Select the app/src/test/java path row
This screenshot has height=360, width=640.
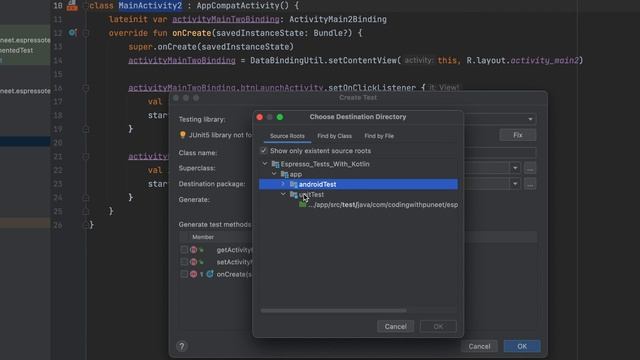pyautogui.click(x=358, y=204)
